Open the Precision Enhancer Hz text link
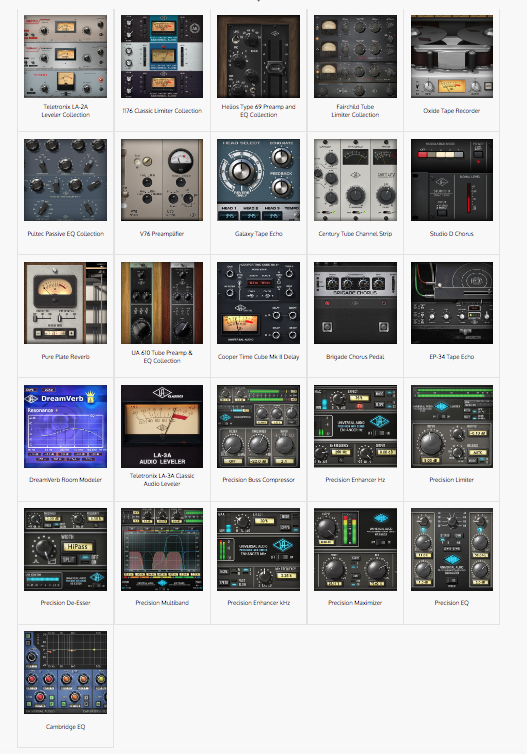The height and width of the screenshot is (754, 527). pyautogui.click(x=355, y=480)
